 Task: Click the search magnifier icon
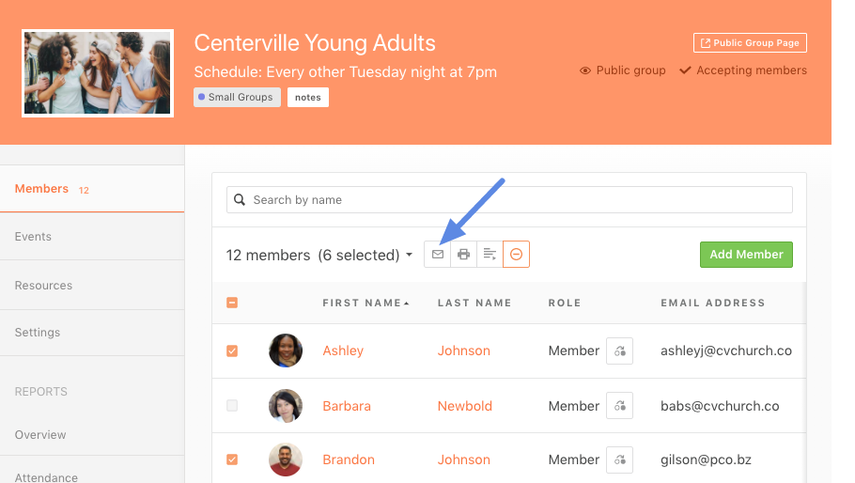tap(240, 200)
